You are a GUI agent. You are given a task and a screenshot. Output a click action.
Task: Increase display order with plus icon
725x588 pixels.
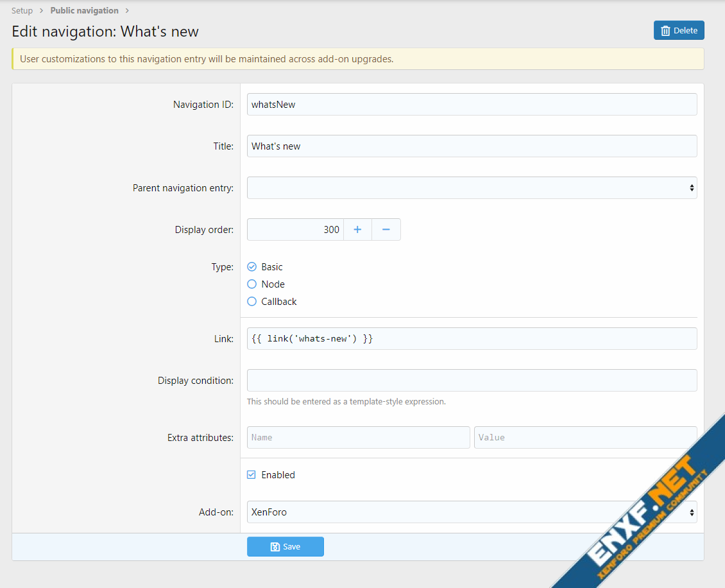[357, 230]
